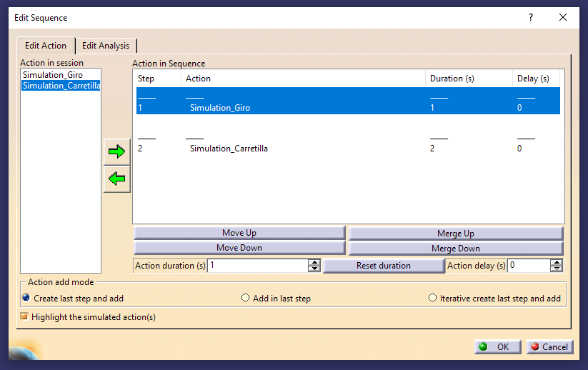Click the Reset duration button
This screenshot has width=588, height=370.
click(x=384, y=266)
